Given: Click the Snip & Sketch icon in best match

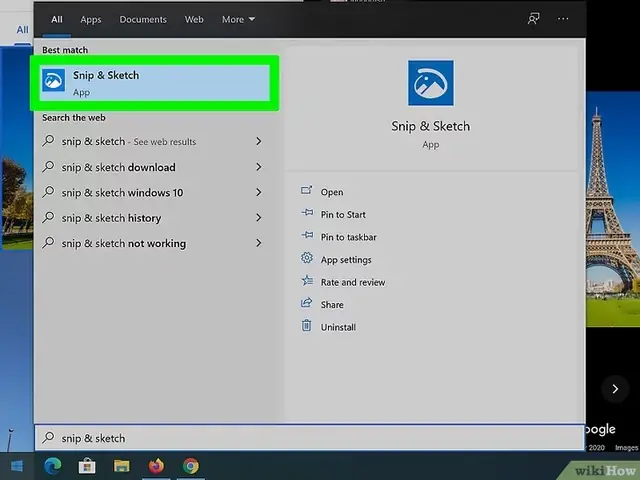Looking at the screenshot, I should [53, 80].
